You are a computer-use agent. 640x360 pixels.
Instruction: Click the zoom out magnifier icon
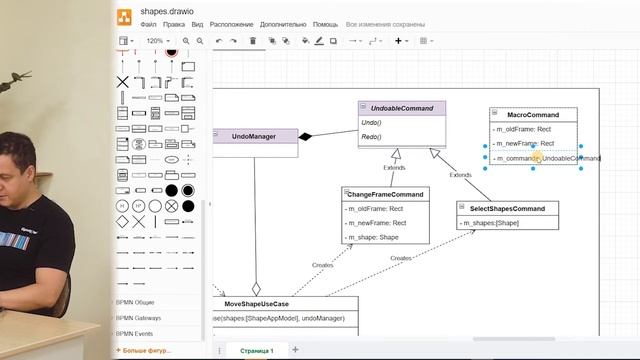pyautogui.click(x=200, y=41)
